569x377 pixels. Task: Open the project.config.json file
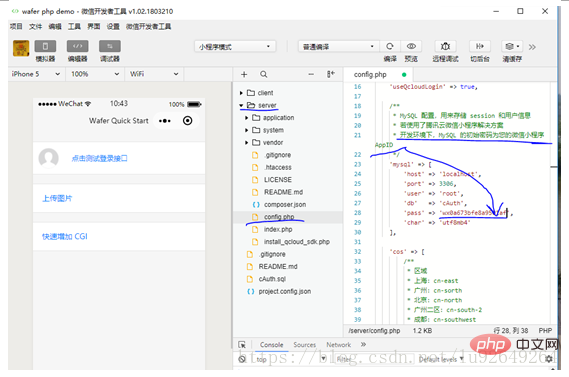click(284, 291)
